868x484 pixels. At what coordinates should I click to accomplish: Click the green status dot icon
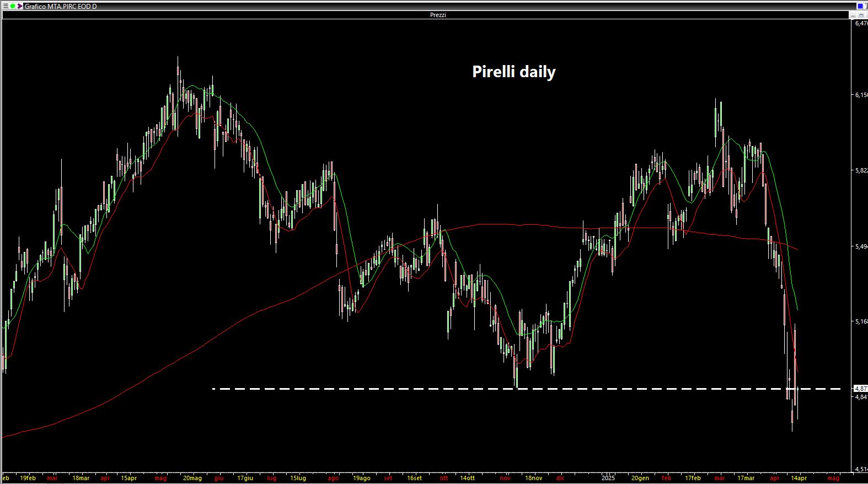pos(13,6)
